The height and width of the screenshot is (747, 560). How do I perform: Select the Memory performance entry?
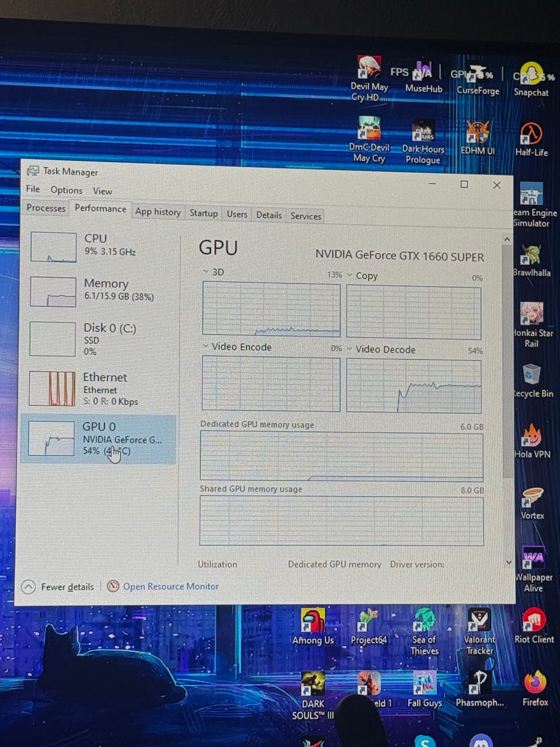click(98, 291)
